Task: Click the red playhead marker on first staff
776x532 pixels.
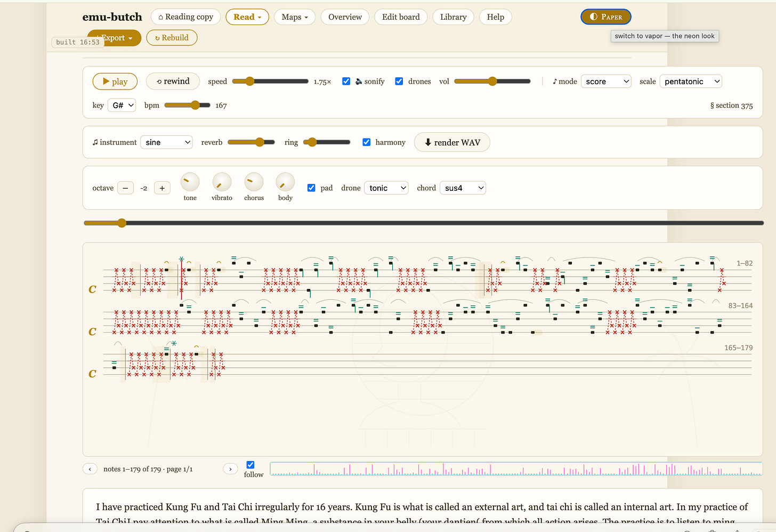Action: (181, 279)
